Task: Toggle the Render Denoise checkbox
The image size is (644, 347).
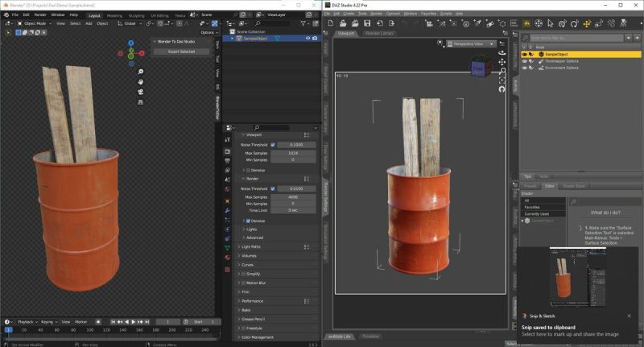Action: pos(248,221)
